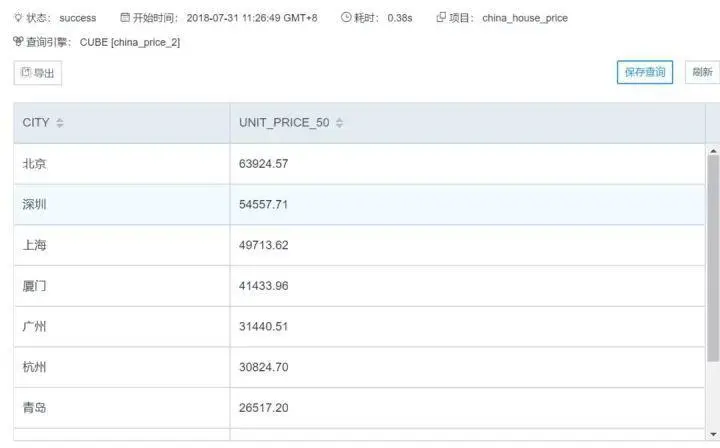
Task: Click the query engine icon
Action: [18, 42]
